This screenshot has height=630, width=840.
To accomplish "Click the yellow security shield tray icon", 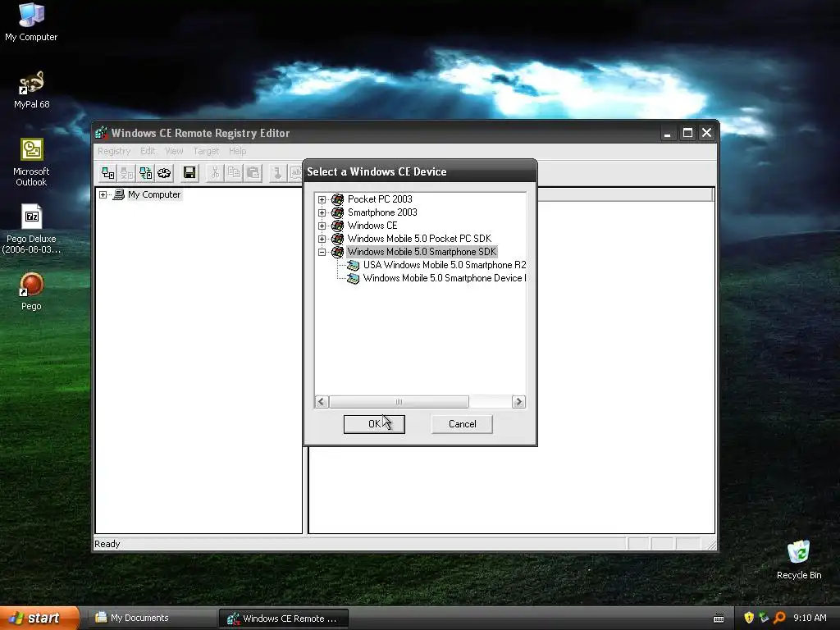I will (x=748, y=618).
